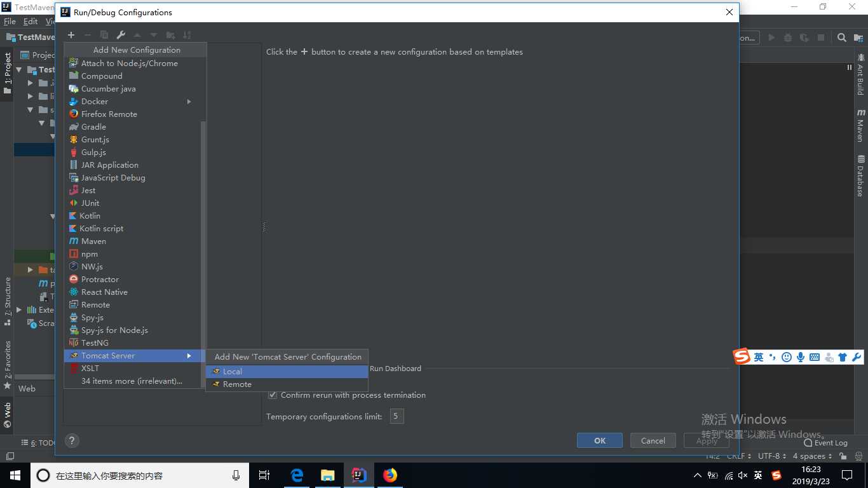Click the read-only lock icon in status bar

point(843,456)
